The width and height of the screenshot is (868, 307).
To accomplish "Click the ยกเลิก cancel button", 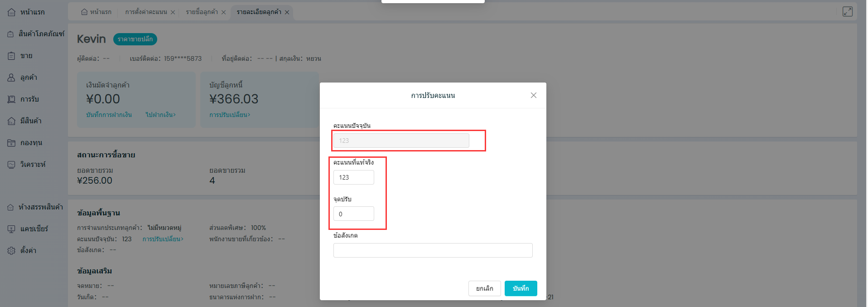I will [484, 288].
